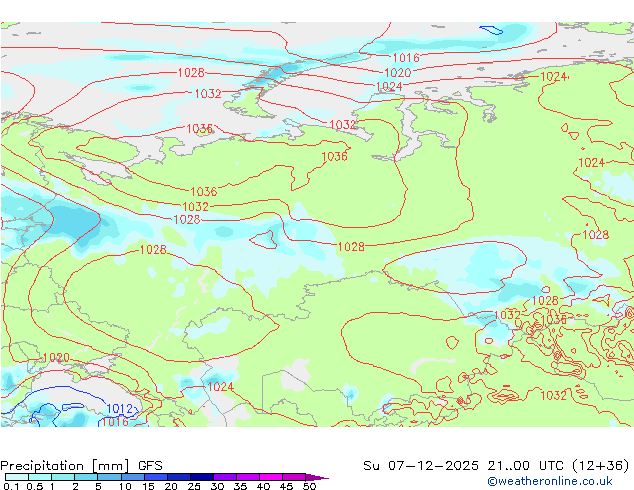Select the 10–15 mm legend swatch
Viewport: 634px width, 490px height.
132,477
